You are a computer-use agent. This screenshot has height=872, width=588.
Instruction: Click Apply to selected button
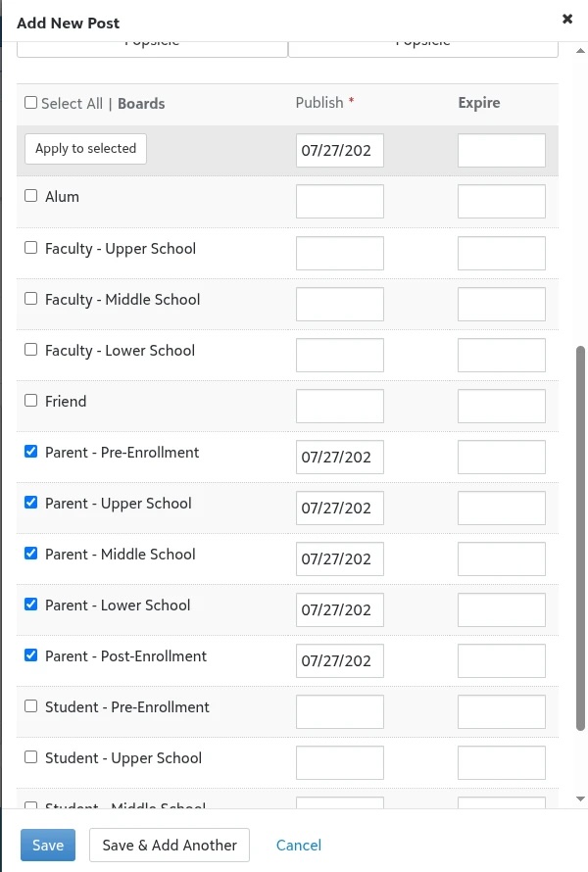coord(85,149)
